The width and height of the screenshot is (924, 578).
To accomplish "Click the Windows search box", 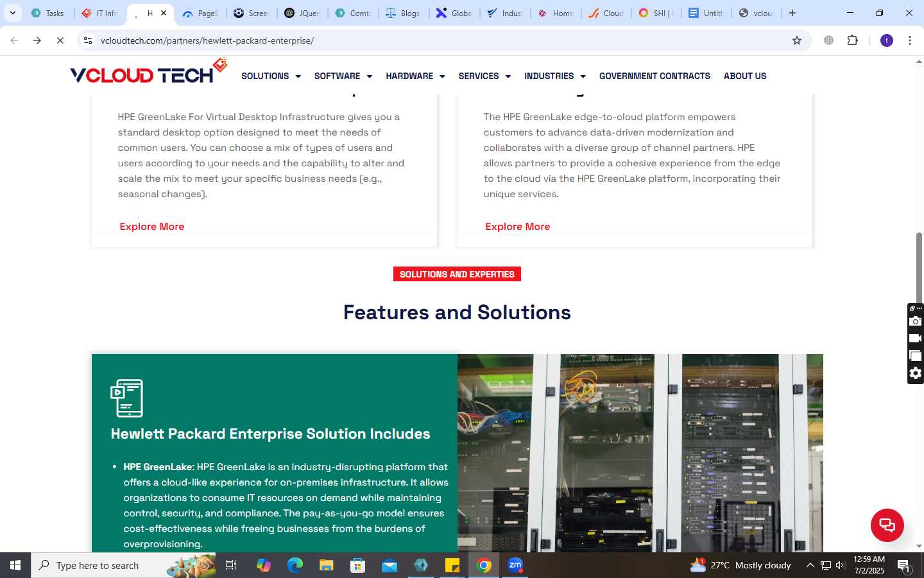I will [123, 565].
